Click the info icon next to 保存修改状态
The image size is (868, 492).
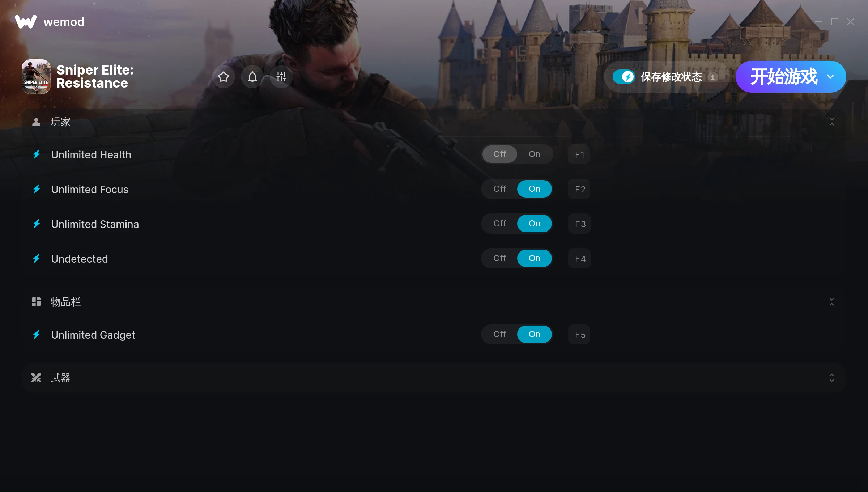click(713, 76)
